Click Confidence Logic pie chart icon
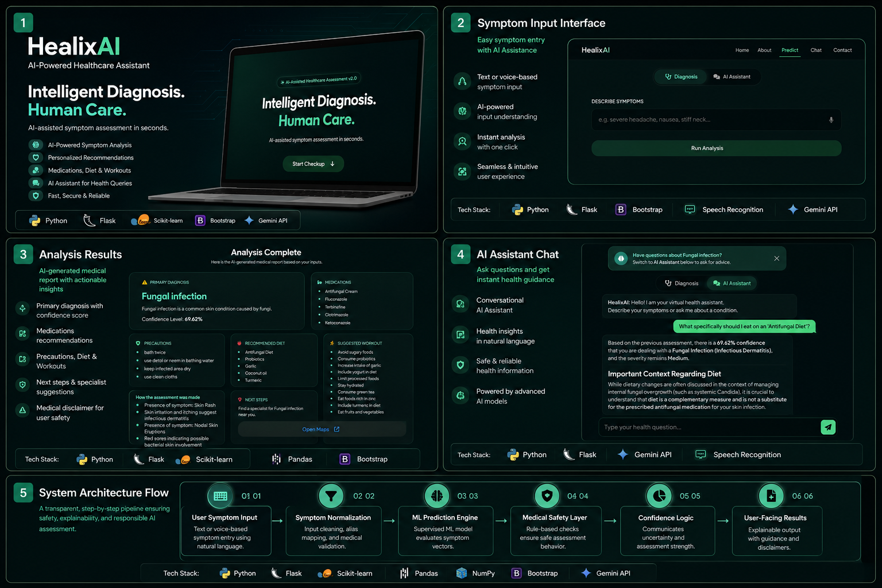The height and width of the screenshot is (588, 882). click(x=659, y=496)
